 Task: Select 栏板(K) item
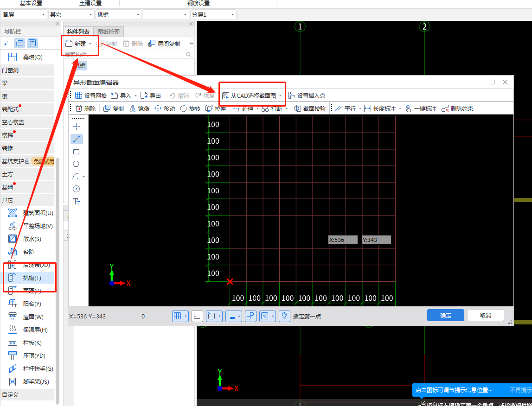(x=25, y=343)
